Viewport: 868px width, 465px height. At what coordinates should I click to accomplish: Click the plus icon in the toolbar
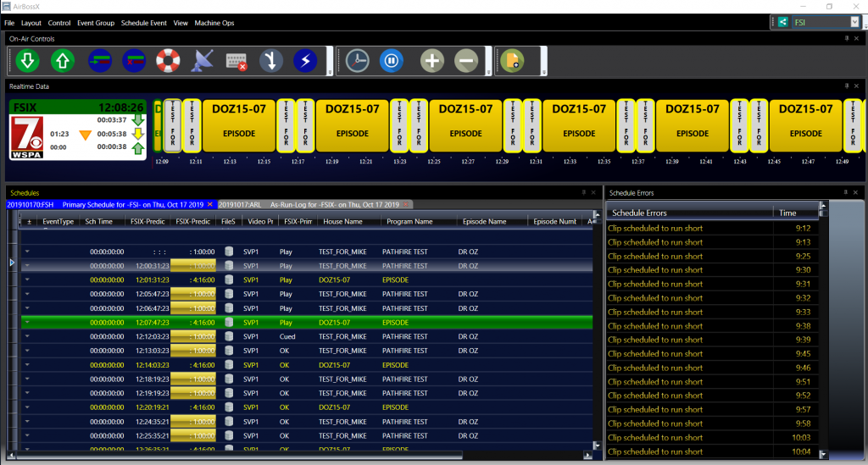tap(432, 61)
